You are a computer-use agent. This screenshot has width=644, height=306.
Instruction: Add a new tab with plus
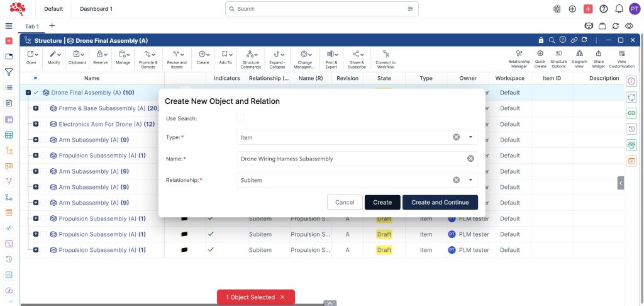point(52,25)
